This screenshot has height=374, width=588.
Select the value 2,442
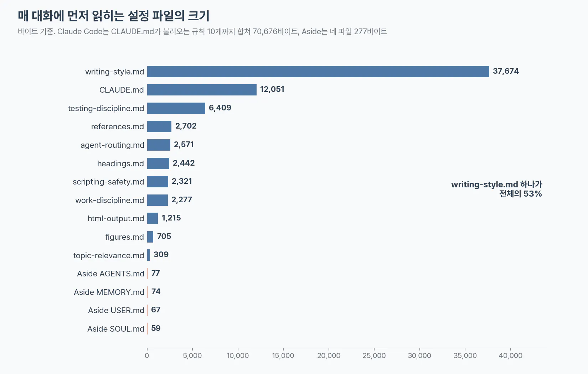tap(184, 163)
